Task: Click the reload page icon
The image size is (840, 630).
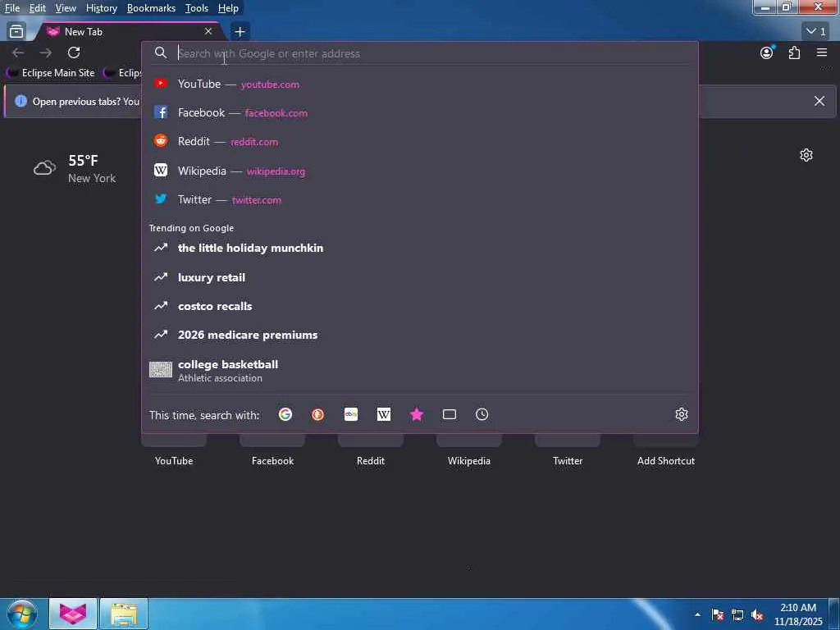Action: [x=74, y=52]
